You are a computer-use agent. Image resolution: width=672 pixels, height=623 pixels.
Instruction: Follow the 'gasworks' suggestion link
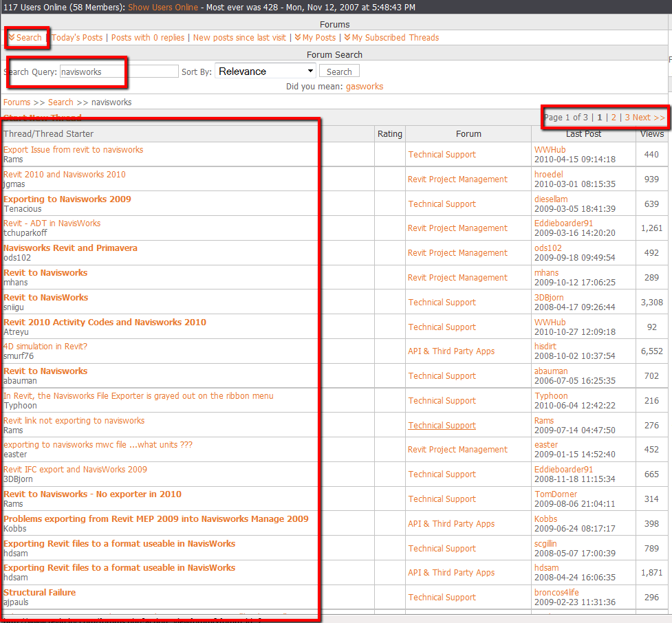pos(365,87)
